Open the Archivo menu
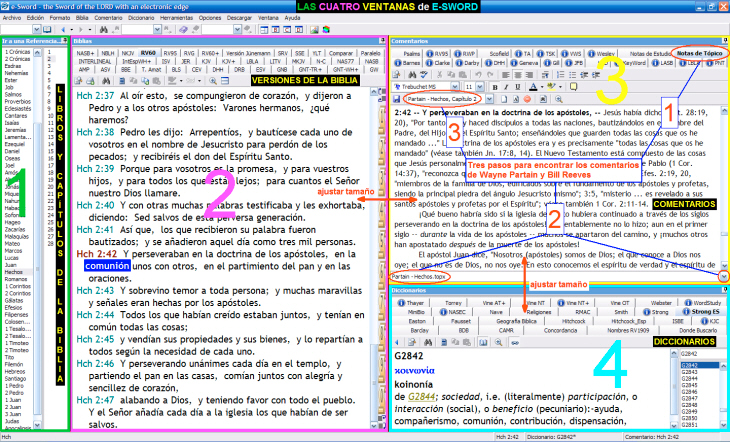This screenshot has width=730, height=442. [x=12, y=18]
